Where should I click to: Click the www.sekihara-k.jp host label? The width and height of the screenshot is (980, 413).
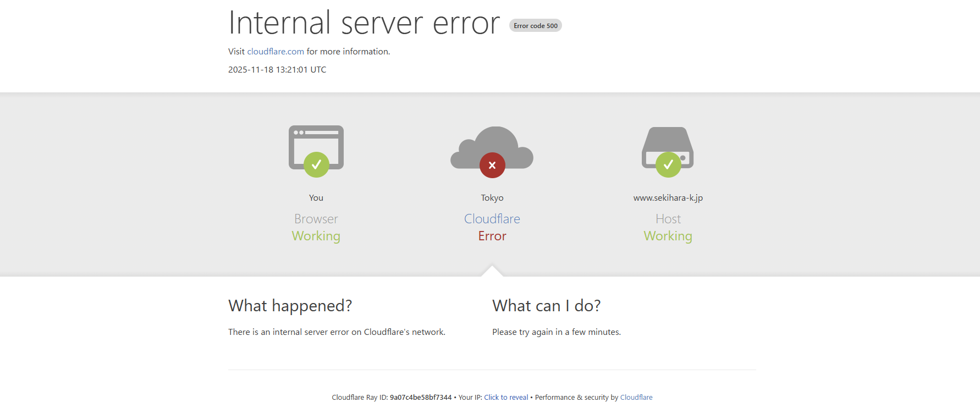coord(668,198)
